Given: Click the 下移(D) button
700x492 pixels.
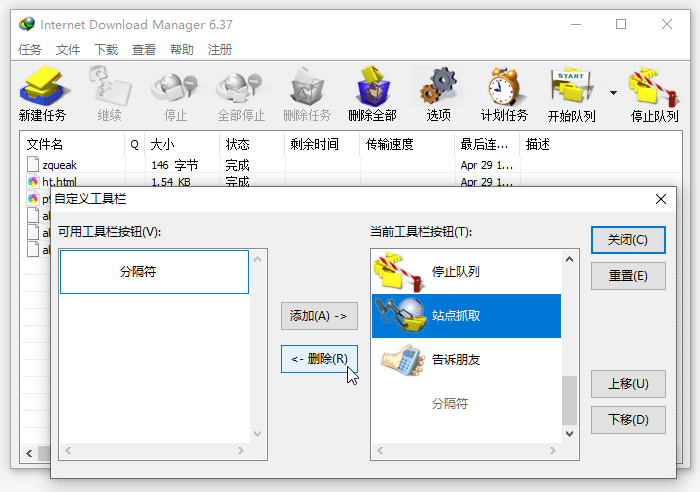Looking at the screenshot, I should [x=628, y=420].
